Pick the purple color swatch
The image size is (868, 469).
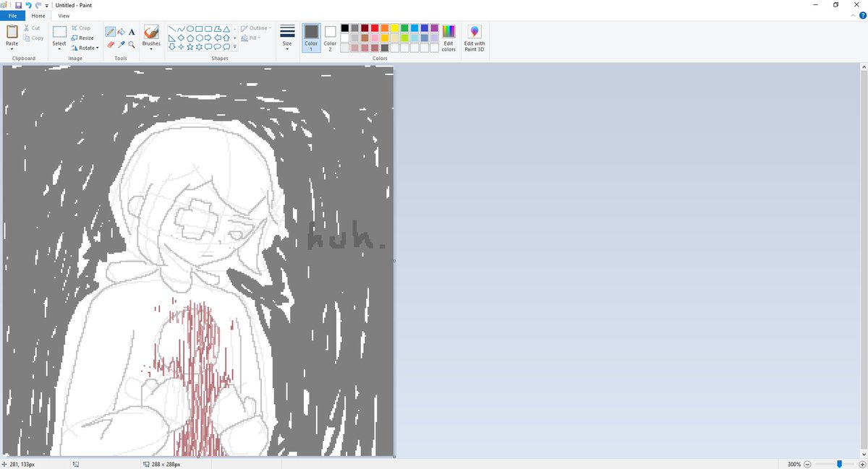(x=435, y=28)
